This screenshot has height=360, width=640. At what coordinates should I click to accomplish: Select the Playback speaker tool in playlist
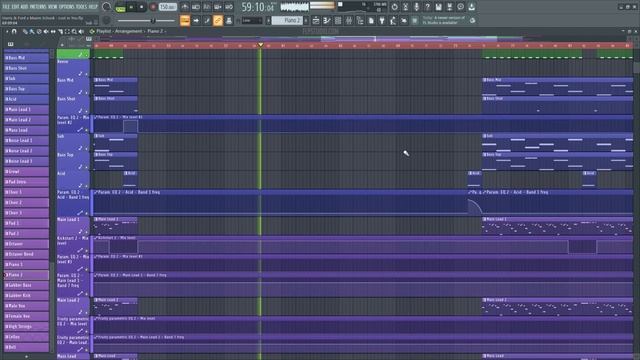pos(81,31)
